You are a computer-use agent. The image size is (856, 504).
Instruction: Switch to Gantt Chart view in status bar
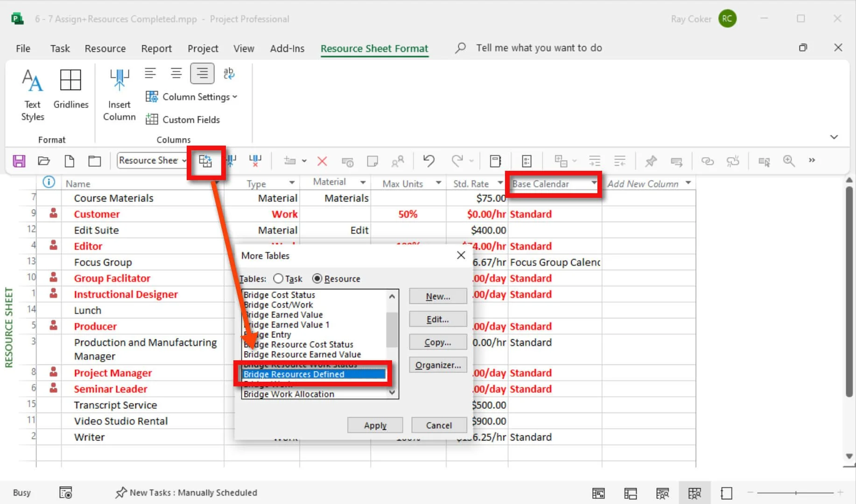(x=598, y=493)
